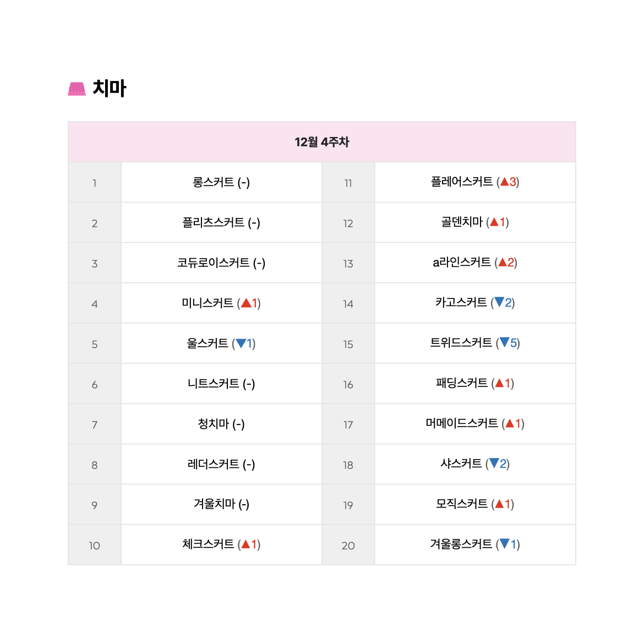Viewport: 644px width, 644px height.
Task: Click the red up arrow beside 모직스커트
Action: (499, 504)
